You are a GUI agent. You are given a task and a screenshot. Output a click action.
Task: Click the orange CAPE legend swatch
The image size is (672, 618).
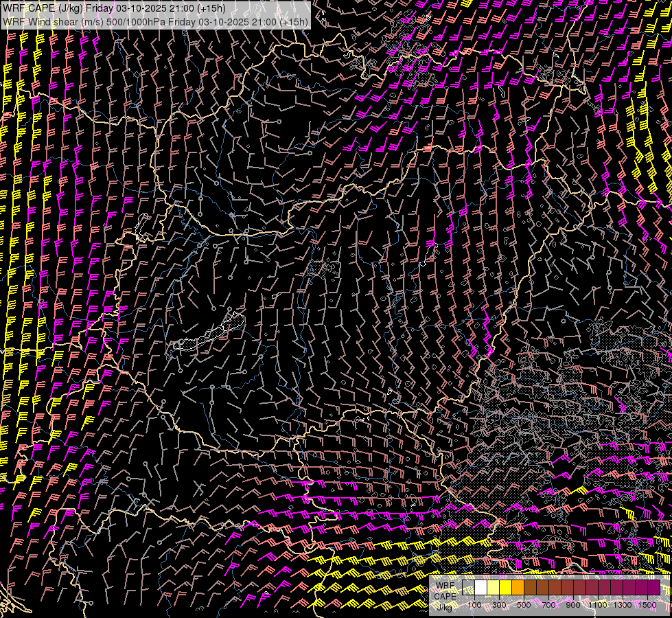(518, 588)
